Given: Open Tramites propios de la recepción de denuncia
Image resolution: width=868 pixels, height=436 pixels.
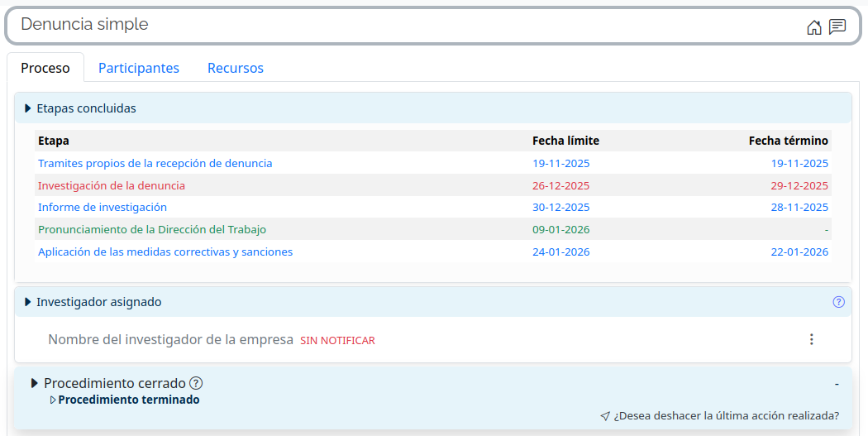Looking at the screenshot, I should pyautogui.click(x=155, y=163).
